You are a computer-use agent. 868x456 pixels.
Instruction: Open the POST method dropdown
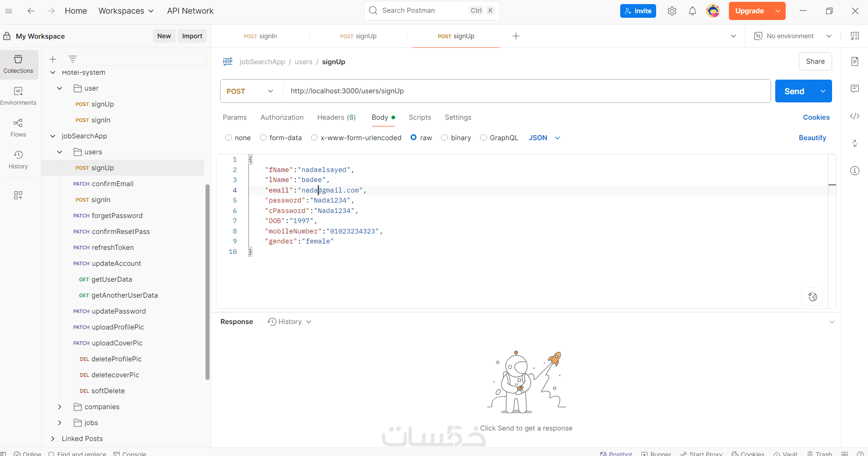coord(250,91)
